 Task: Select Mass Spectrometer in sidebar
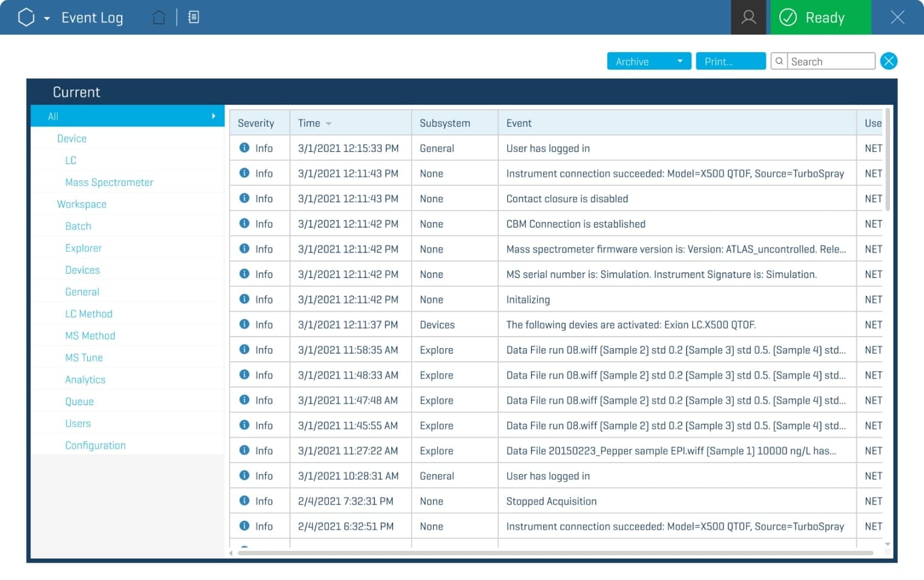click(109, 182)
